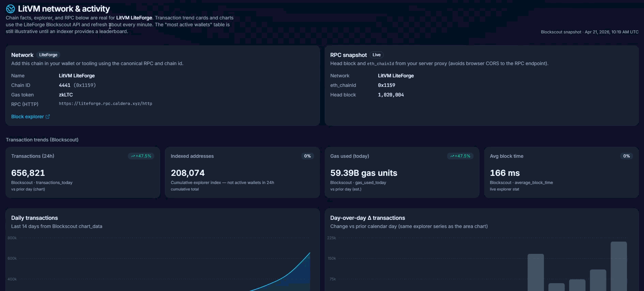Click the blue line peak in Daily transactions chart
The width and height of the screenshot is (644, 291).
pos(309,253)
